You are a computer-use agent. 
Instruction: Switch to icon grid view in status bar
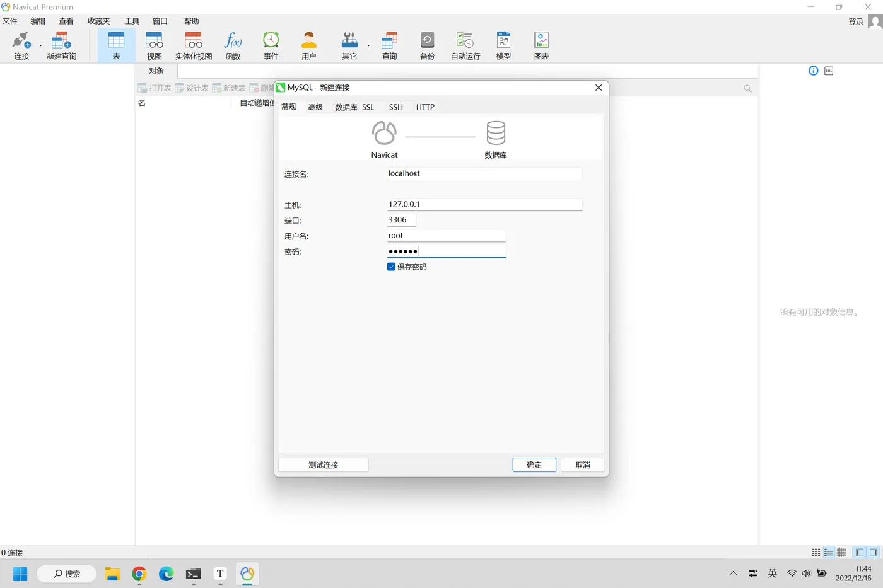pyautogui.click(x=816, y=553)
